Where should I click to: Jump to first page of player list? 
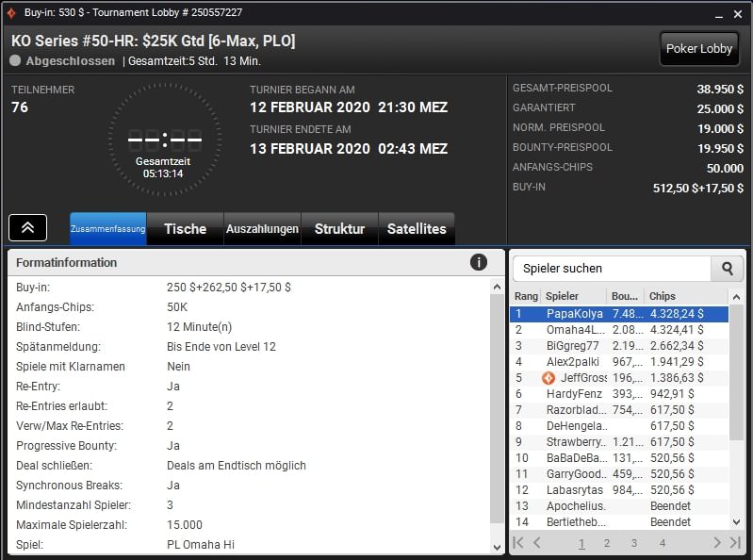click(517, 543)
